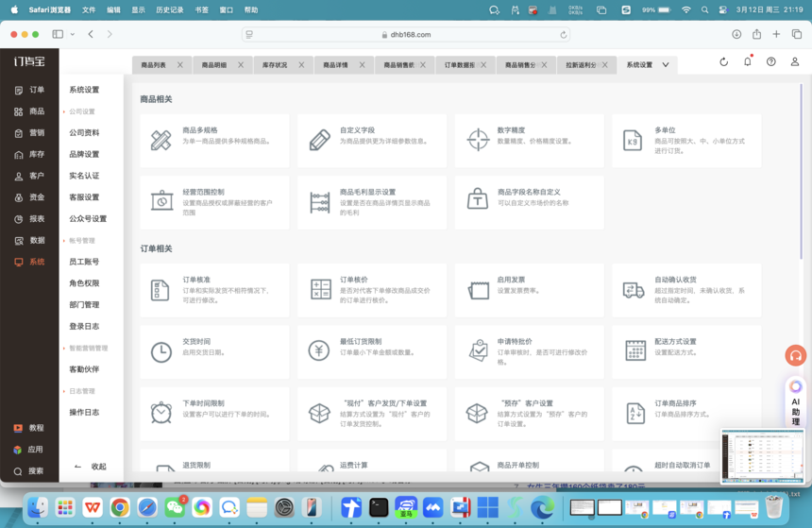Open the 资金 section in left sidebar

pos(29,197)
